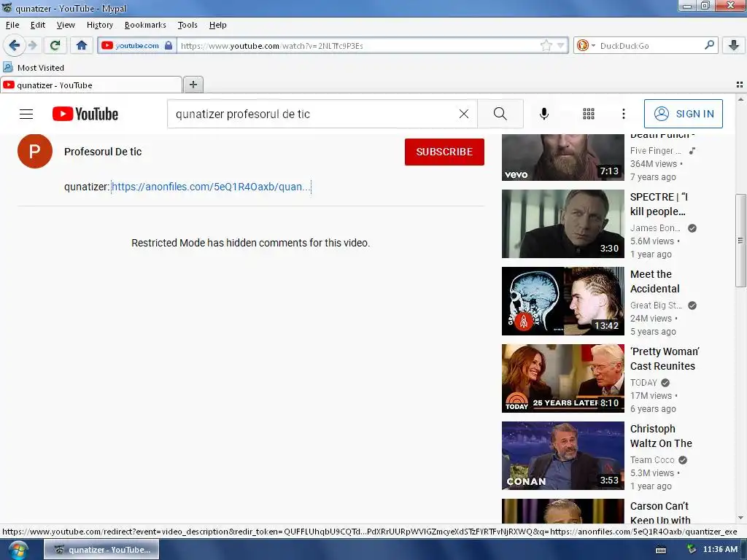Open 'Meet the Accidental' video title

[654, 281]
